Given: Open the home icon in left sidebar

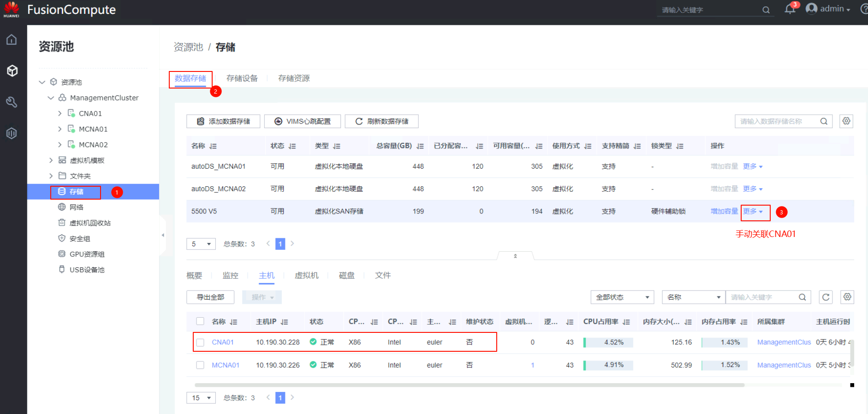Looking at the screenshot, I should pos(12,40).
